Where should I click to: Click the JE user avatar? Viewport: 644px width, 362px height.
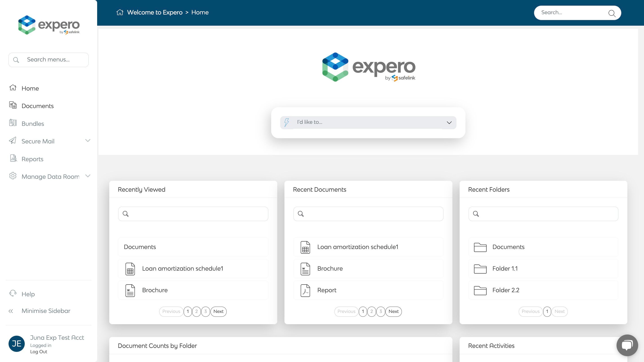[16, 344]
